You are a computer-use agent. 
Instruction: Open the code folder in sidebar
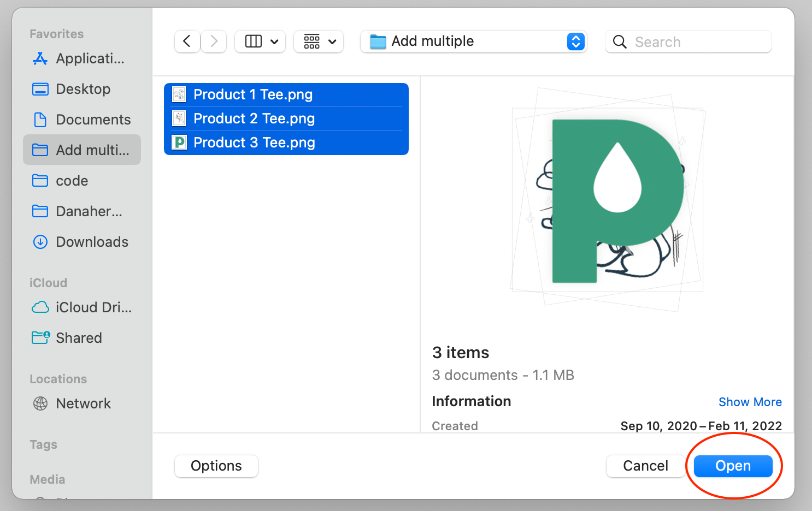tap(82, 181)
